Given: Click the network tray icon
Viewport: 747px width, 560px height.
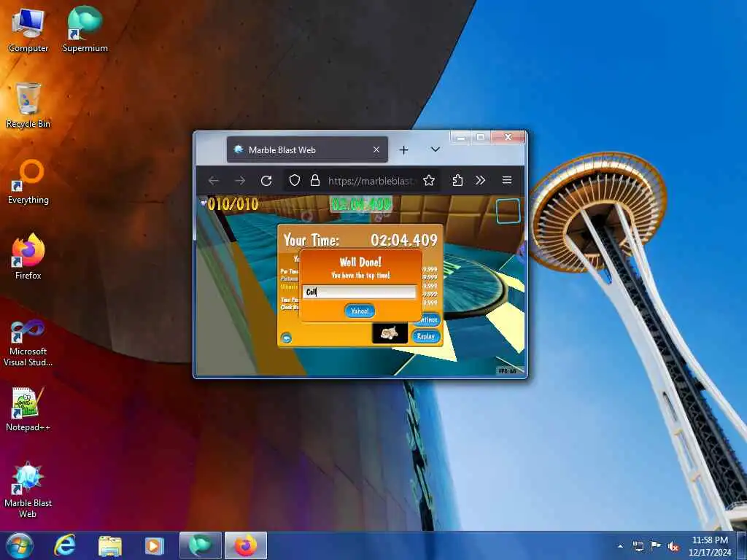Looking at the screenshot, I should (638, 546).
